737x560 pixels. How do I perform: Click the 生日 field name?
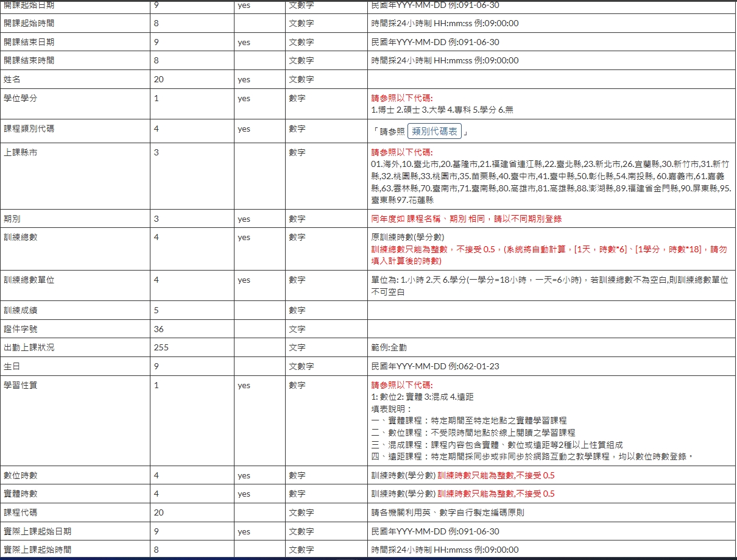pyautogui.click(x=12, y=366)
